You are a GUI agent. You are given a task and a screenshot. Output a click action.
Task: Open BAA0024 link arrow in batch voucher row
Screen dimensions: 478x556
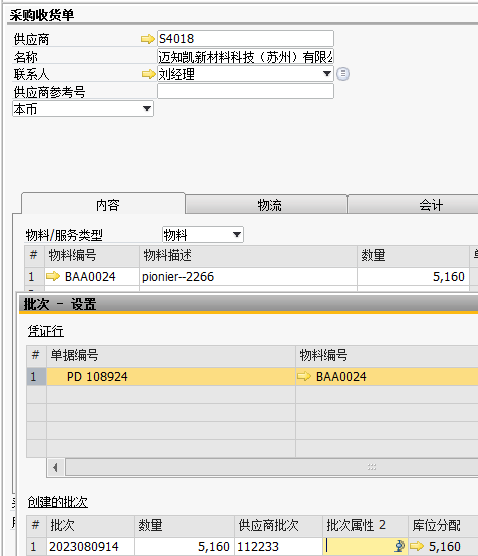[304, 376]
